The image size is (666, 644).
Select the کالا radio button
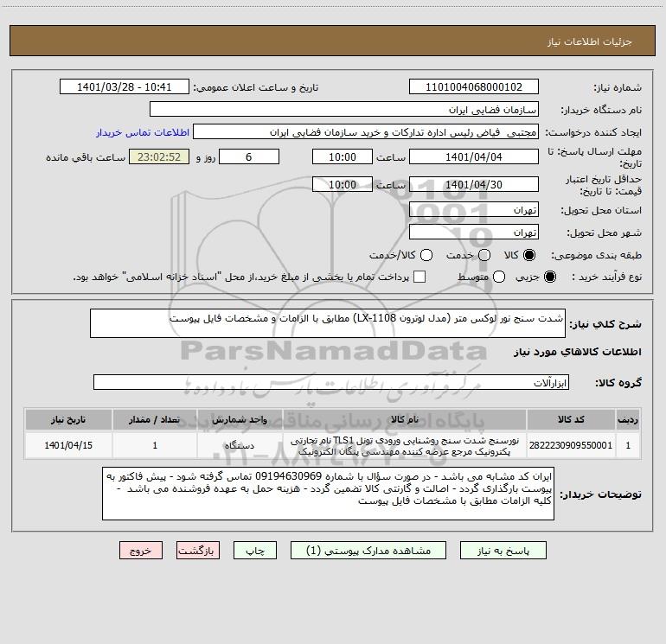(529, 255)
